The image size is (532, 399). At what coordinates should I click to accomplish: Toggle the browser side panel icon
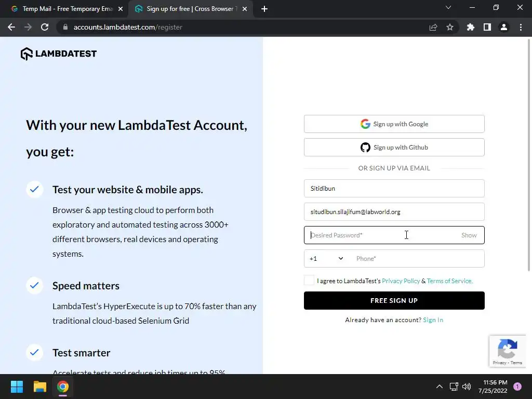pyautogui.click(x=487, y=27)
